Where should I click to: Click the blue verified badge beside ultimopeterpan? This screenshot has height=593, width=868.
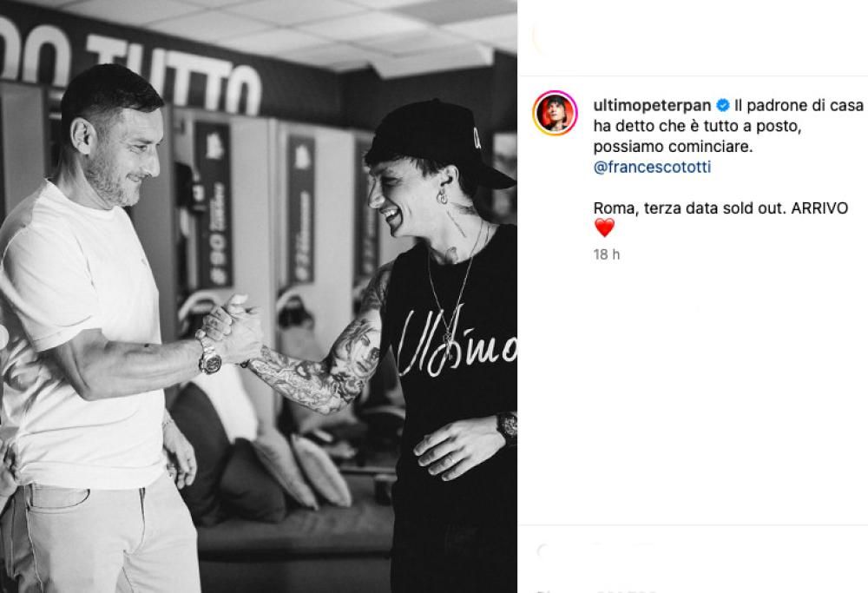[722, 105]
